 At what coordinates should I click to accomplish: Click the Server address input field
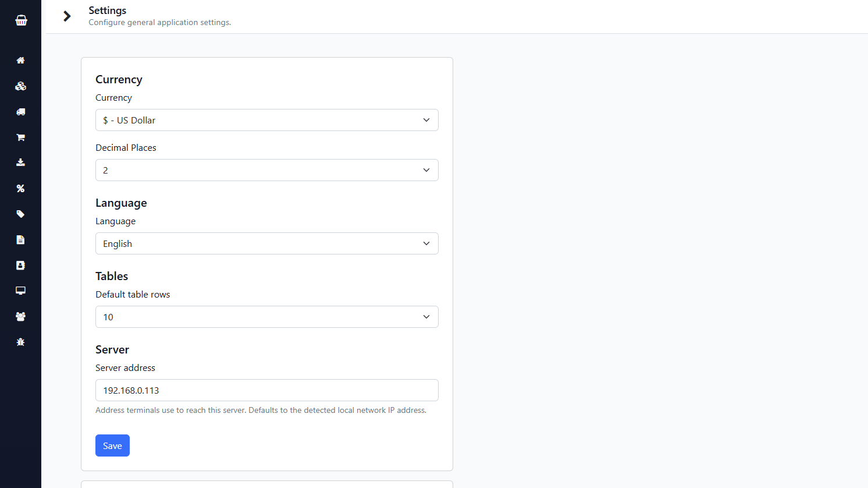pyautogui.click(x=267, y=390)
